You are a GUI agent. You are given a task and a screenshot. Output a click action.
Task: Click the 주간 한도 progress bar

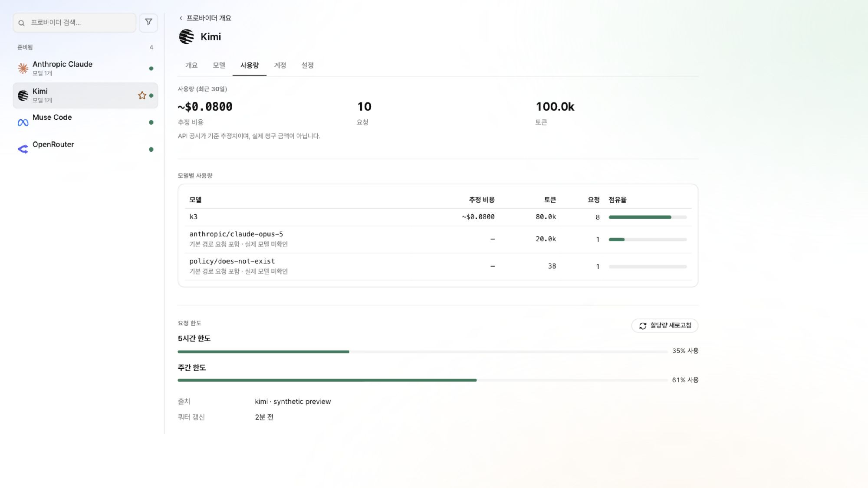coord(422,380)
